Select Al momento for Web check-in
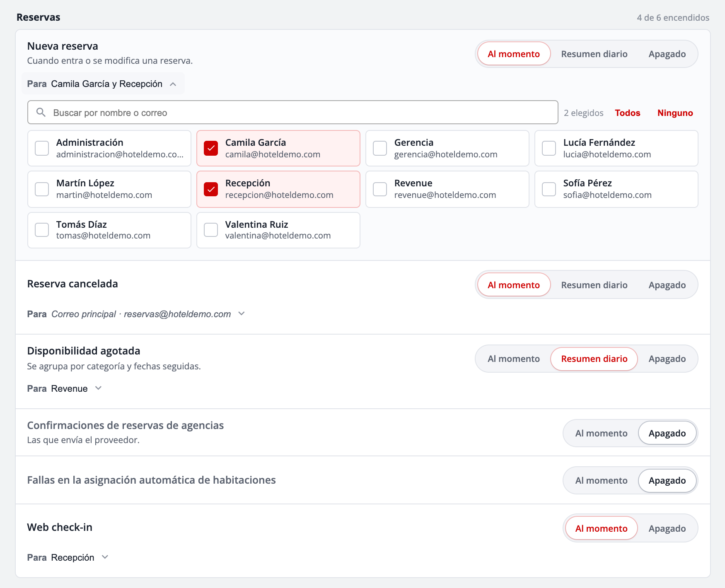This screenshot has height=588, width=725. 601,528
